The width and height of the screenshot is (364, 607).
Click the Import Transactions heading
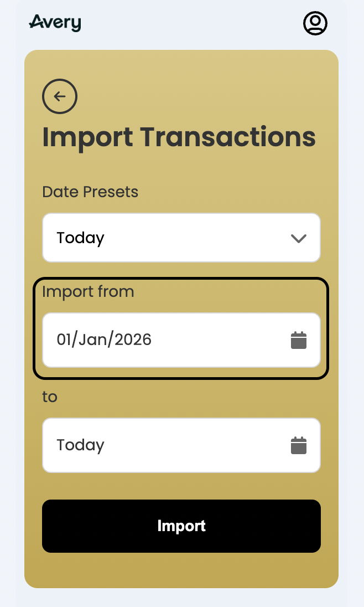(x=179, y=137)
